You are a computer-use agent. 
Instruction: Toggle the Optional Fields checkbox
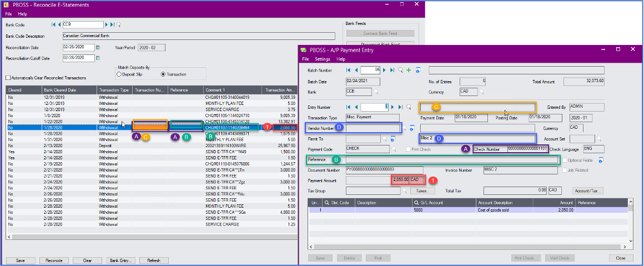pos(565,160)
